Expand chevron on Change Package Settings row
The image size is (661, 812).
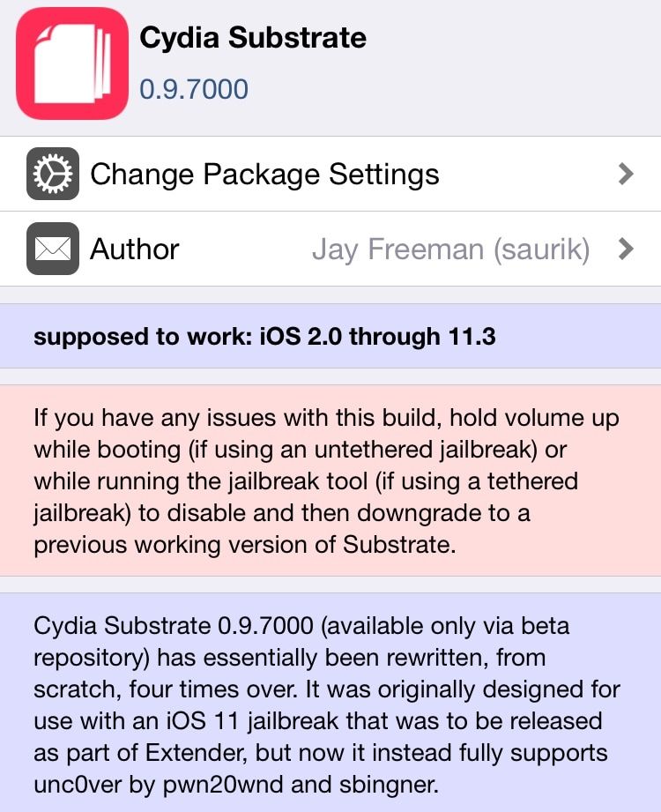(626, 174)
